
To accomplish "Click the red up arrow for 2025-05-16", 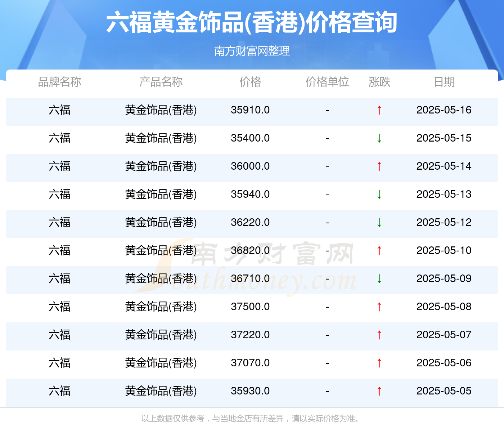I will coord(379,110).
